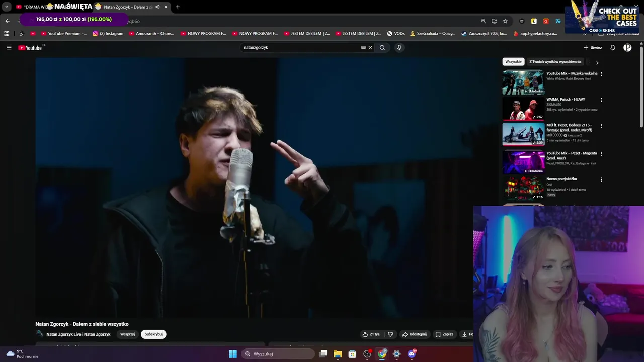Open Zaoszczędź 70% Steam bookmark
The image size is (644, 362).
point(484,34)
